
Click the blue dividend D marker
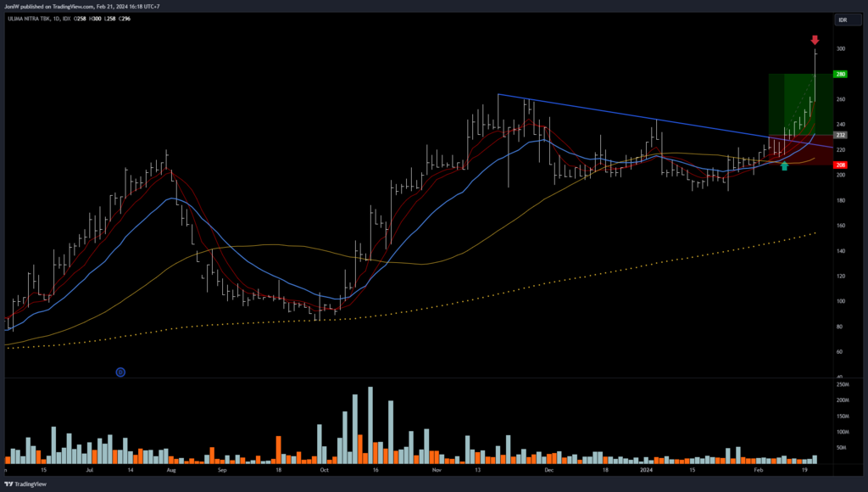(120, 372)
